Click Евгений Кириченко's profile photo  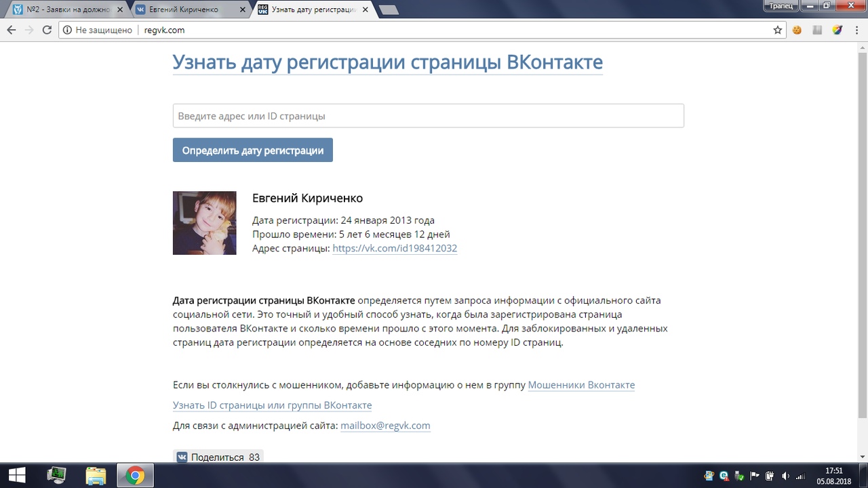point(205,223)
